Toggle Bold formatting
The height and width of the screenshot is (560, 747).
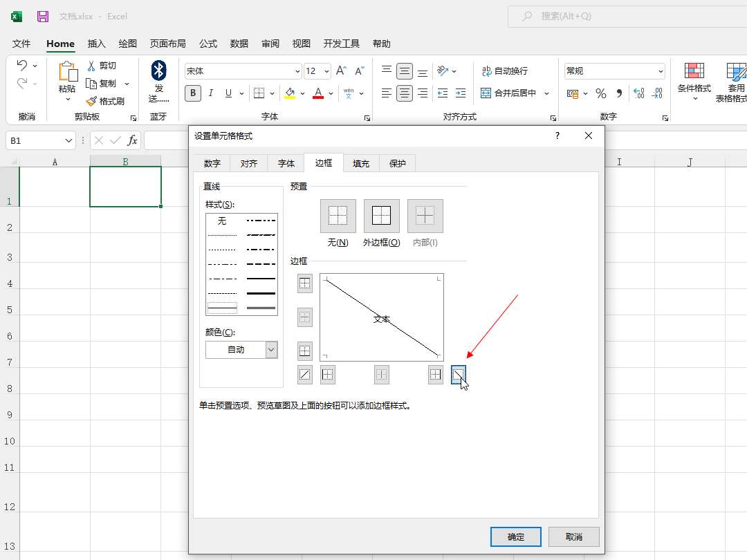(193, 93)
